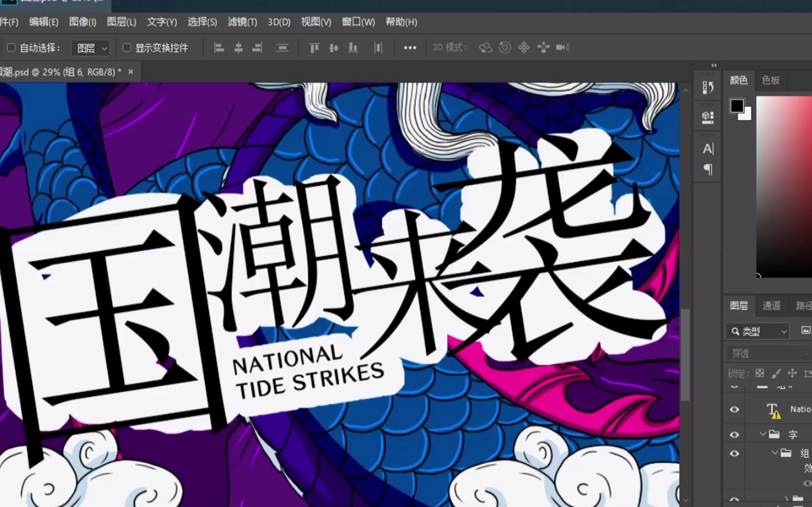The image size is (812, 507).
Task: Open the 3D(D) menu
Action: (x=279, y=22)
